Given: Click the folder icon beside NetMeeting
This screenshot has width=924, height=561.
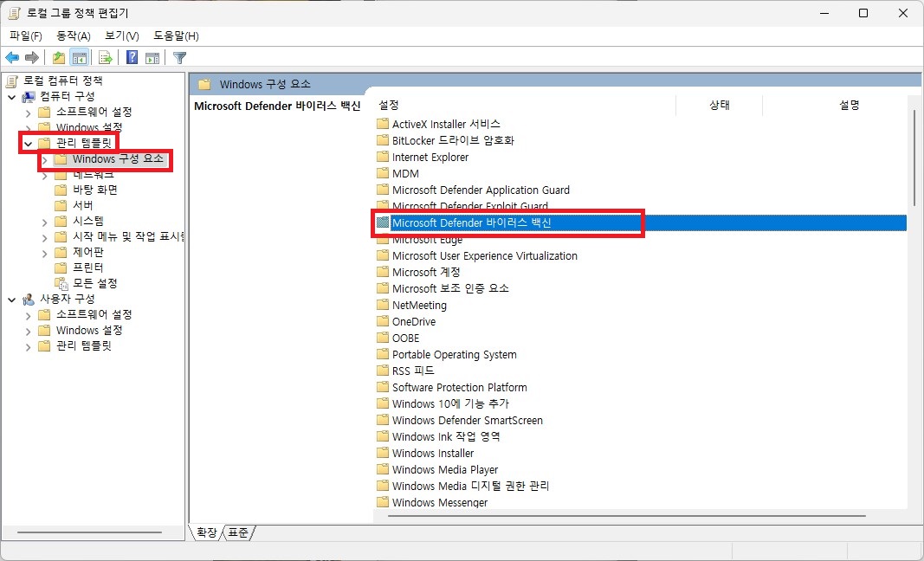Looking at the screenshot, I should click(383, 306).
